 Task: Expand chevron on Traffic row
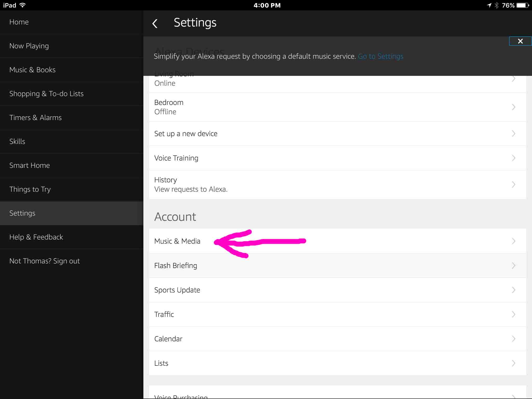click(514, 314)
